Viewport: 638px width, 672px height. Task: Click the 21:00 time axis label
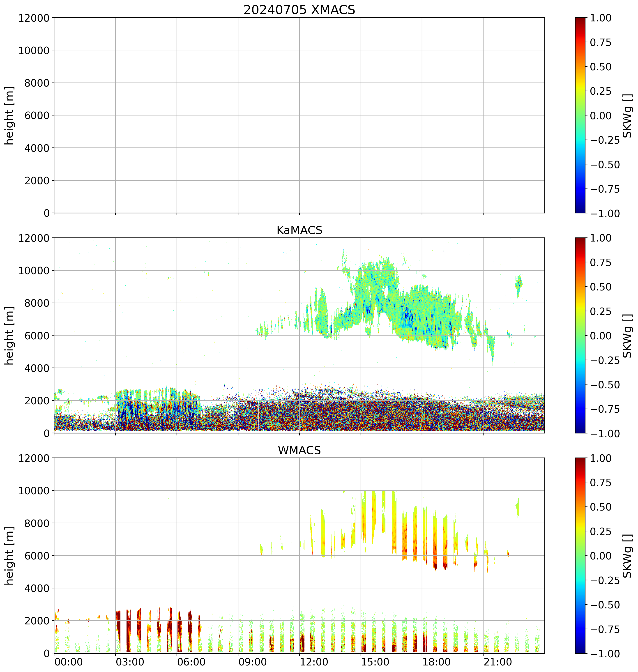click(498, 662)
